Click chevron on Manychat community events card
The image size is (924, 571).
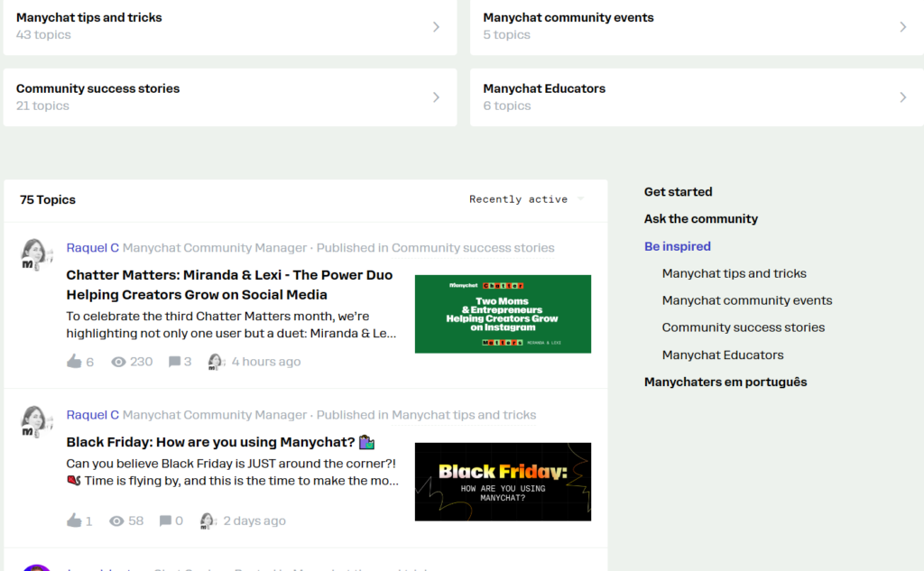click(902, 27)
